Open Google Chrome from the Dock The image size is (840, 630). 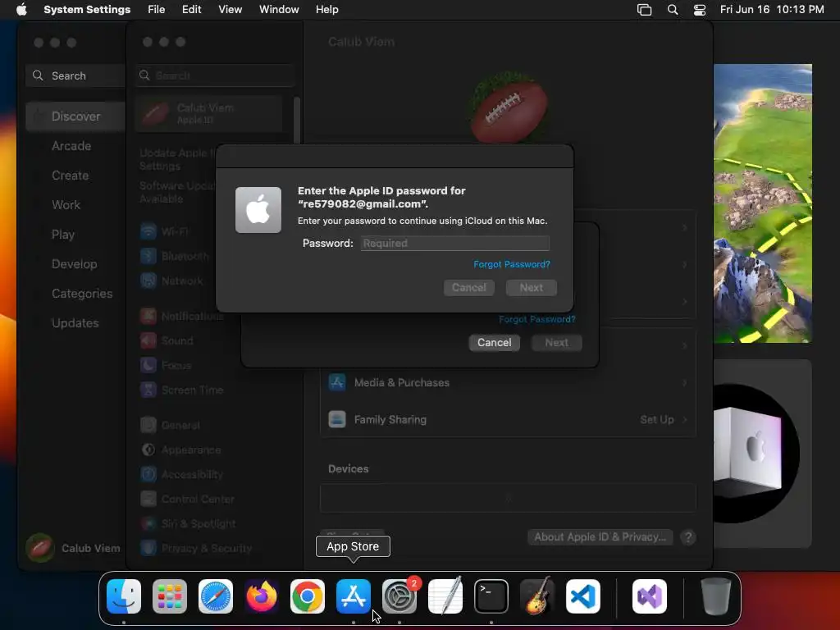tap(308, 596)
